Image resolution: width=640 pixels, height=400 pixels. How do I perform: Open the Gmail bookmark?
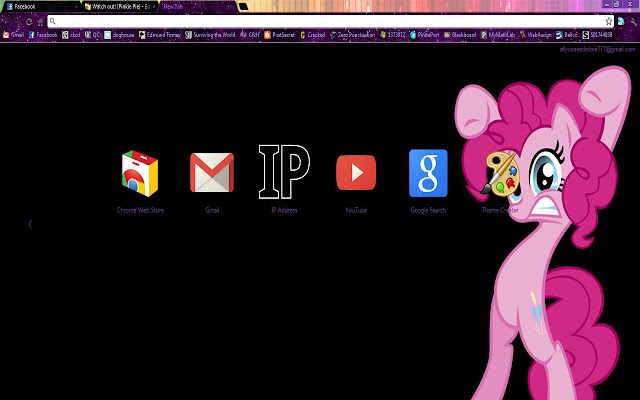[13, 35]
